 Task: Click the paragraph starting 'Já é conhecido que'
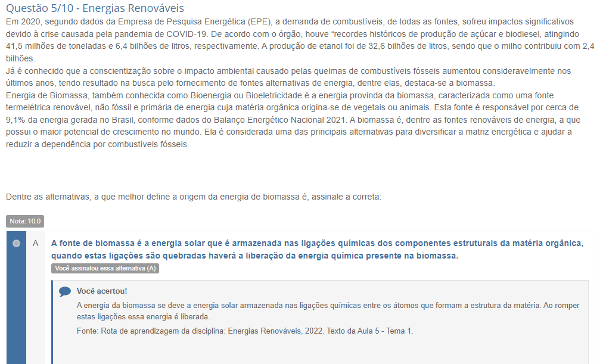[x=286, y=77]
